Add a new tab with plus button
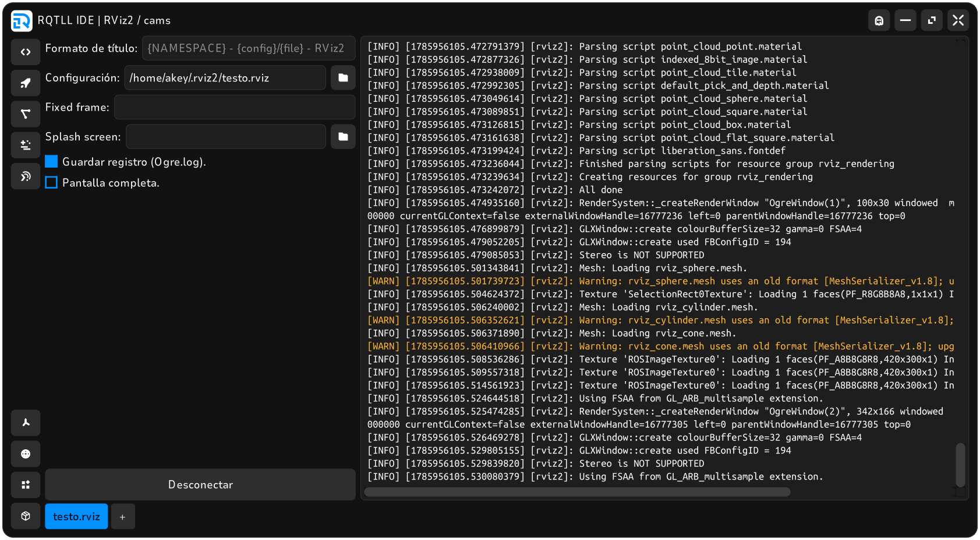980x540 pixels. pos(122,517)
